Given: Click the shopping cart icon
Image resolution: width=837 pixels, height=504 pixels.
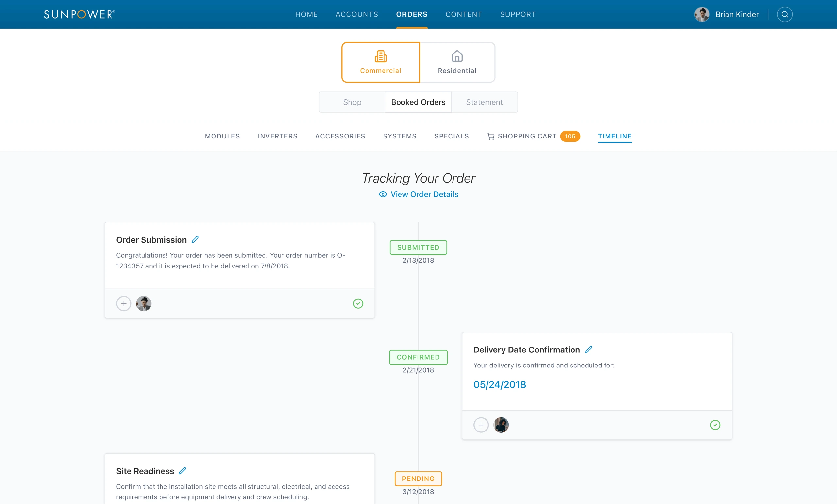Looking at the screenshot, I should (x=490, y=136).
